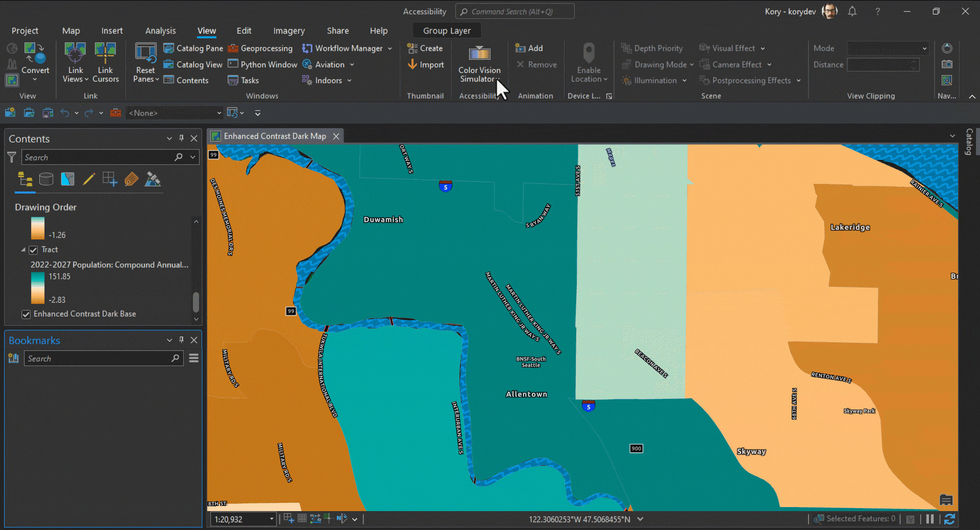Click the Reset Panes icon
Image resolution: width=980 pixels, height=530 pixels.
pyautogui.click(x=145, y=53)
